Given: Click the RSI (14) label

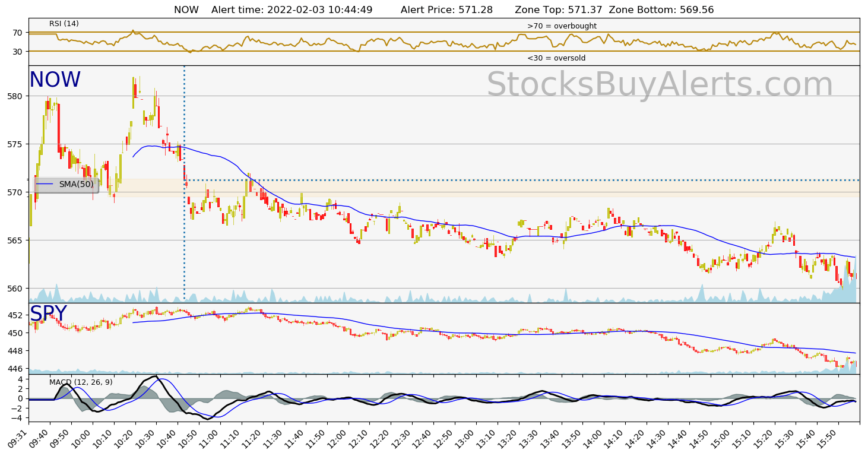Looking at the screenshot, I should [64, 24].
